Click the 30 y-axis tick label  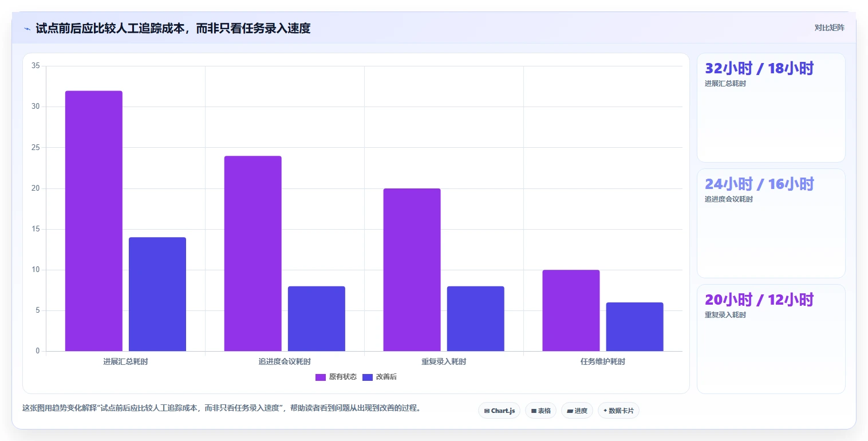point(35,107)
